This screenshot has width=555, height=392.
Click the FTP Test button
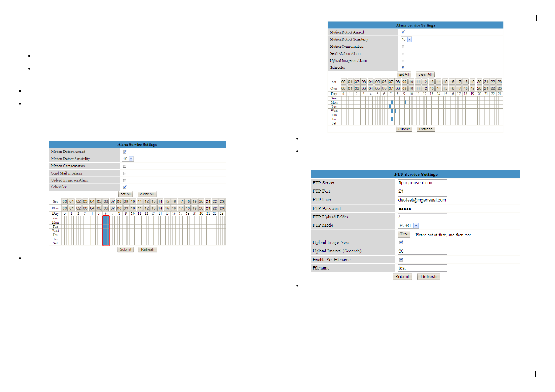pos(404,234)
